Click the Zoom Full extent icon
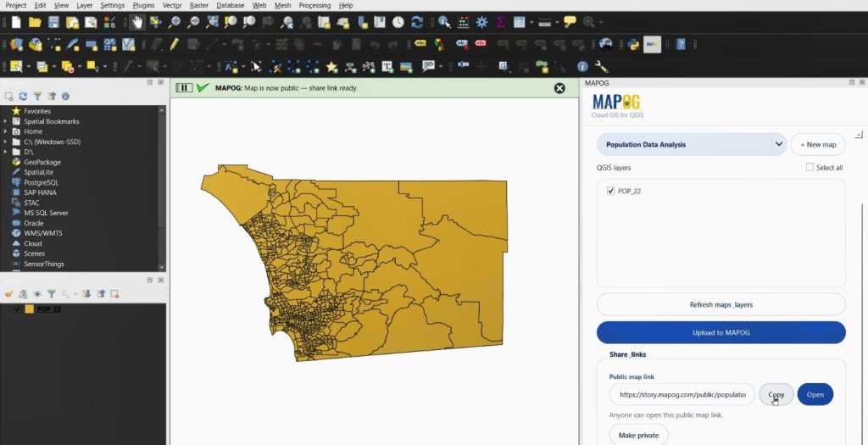This screenshot has height=445, width=868. coord(212,22)
